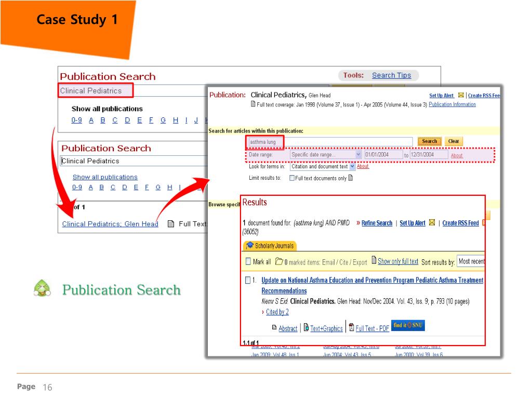Open the Jun 2004 Vol 43 Iss 5 issue link
532x399 pixels.
pos(347,355)
